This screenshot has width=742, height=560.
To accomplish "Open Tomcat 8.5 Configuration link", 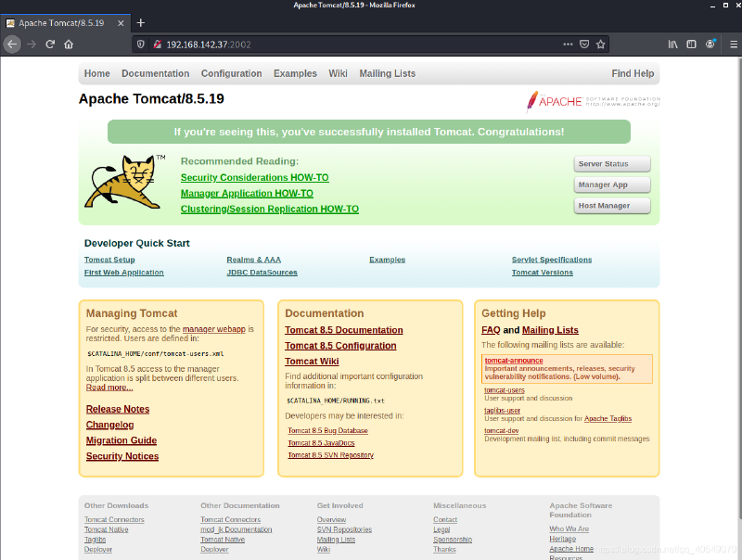I will click(340, 346).
